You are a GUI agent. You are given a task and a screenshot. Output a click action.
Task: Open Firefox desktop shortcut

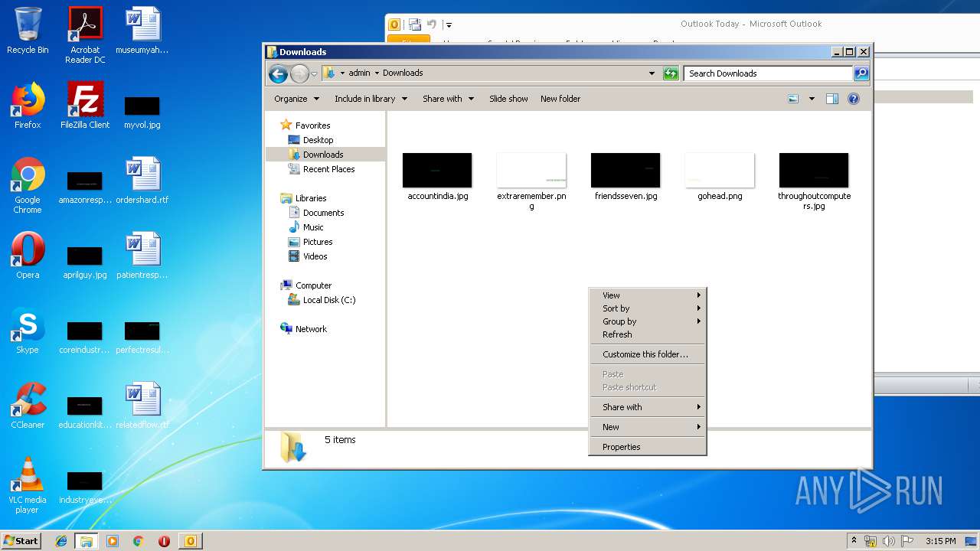click(28, 106)
